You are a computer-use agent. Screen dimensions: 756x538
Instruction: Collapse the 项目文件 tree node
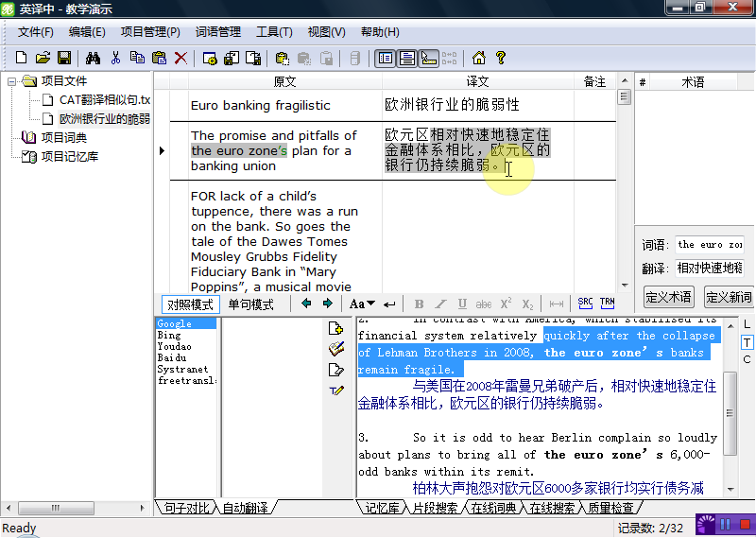(11, 81)
